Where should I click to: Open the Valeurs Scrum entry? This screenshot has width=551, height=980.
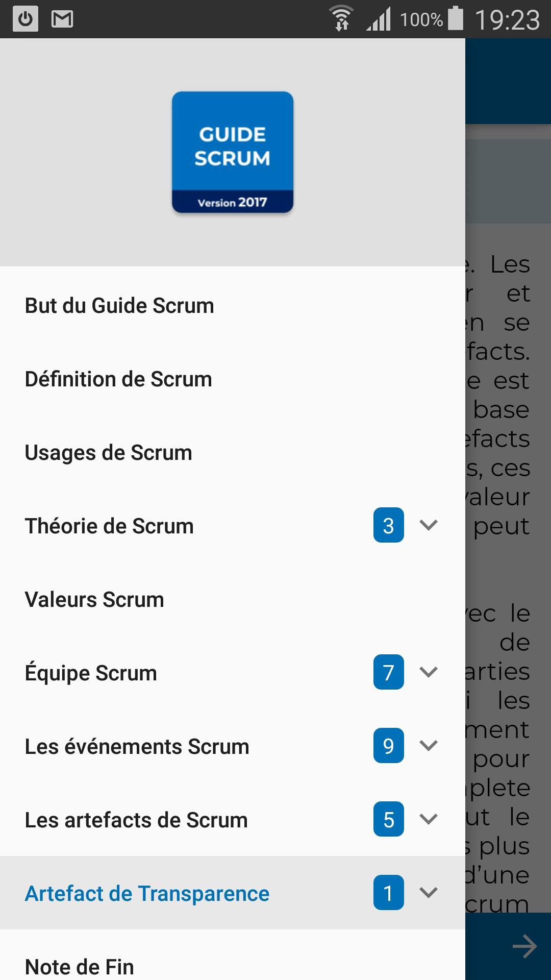click(94, 599)
